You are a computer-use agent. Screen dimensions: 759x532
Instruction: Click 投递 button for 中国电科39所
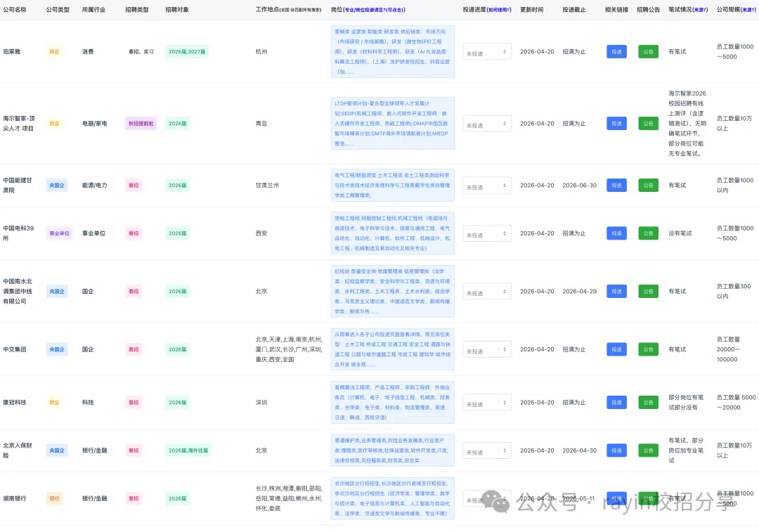click(616, 233)
